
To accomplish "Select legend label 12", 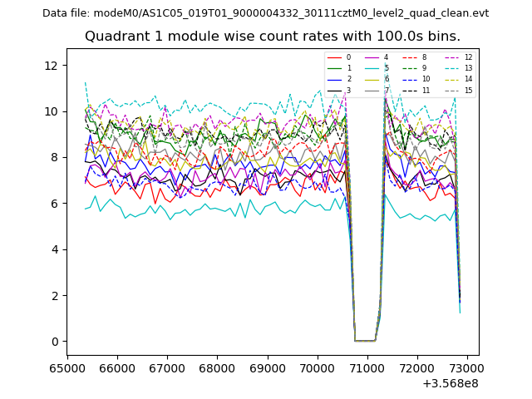I will click(x=469, y=57).
